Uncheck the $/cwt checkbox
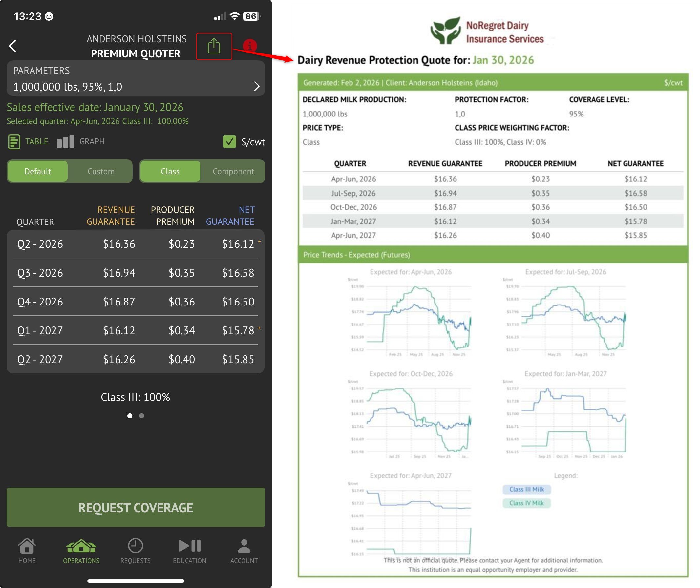Viewport: 700px width, 588px height. pyautogui.click(x=229, y=142)
